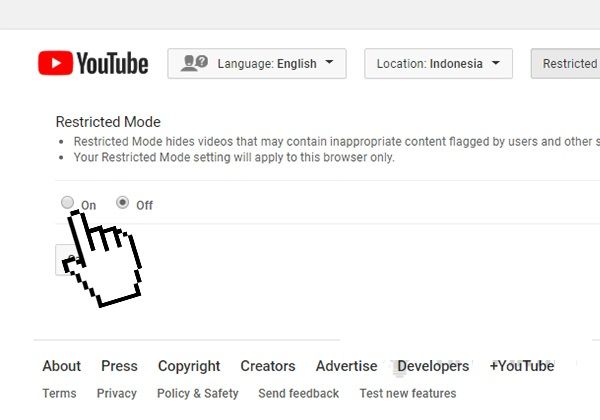Open the +YouTube link
This screenshot has width=600, height=420.
point(522,366)
